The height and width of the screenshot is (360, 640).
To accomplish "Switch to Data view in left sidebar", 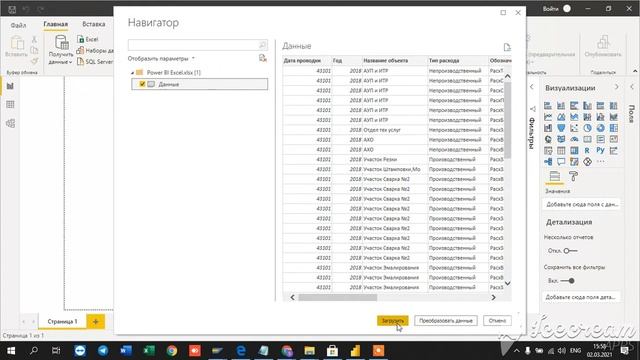I will [x=10, y=104].
